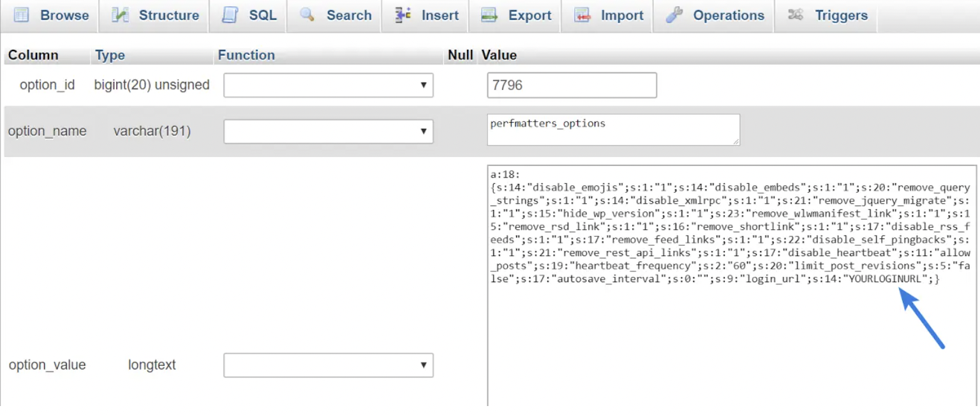
Task: Click the Import tab icon
Action: 582,15
